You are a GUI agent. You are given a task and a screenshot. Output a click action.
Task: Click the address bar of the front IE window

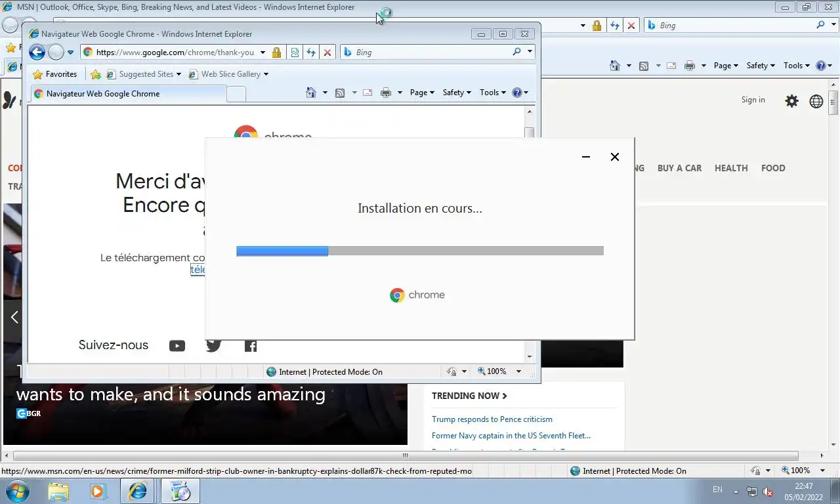pos(175,52)
